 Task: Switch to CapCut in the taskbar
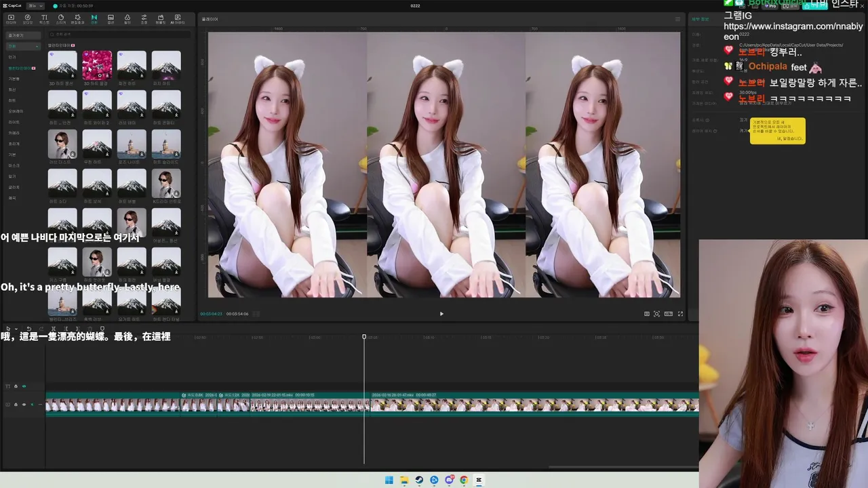(479, 480)
